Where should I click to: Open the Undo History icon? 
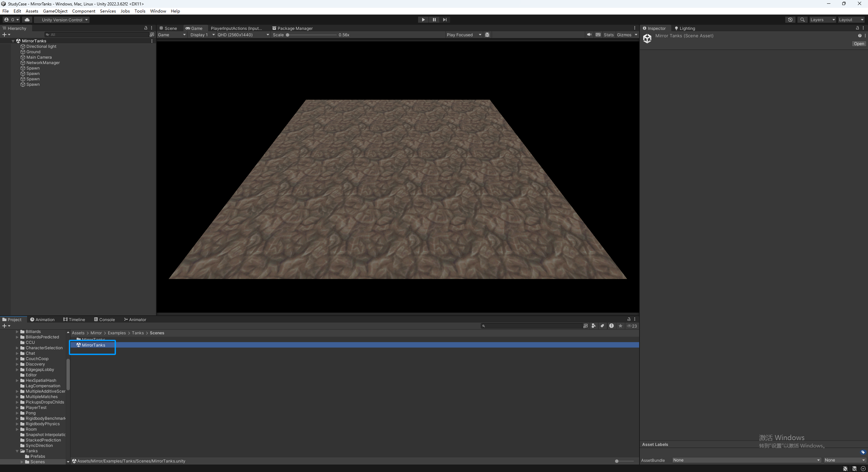click(x=790, y=20)
